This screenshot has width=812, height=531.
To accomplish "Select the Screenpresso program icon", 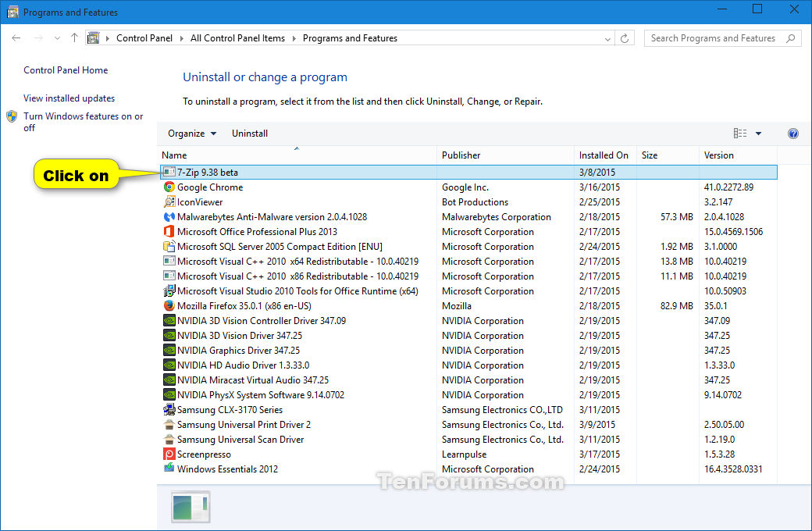I will click(169, 454).
